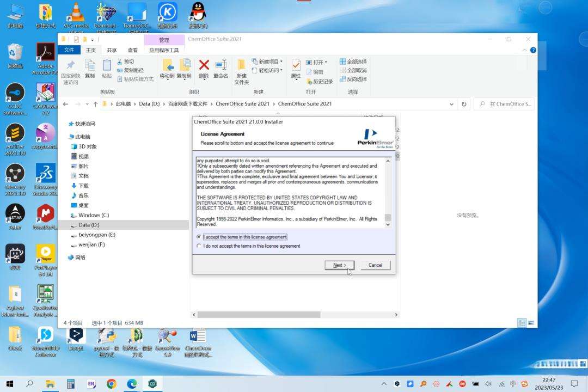Collapse the Explorer ribbon with the chevron
This screenshot has height=392, width=588.
coord(525,50)
